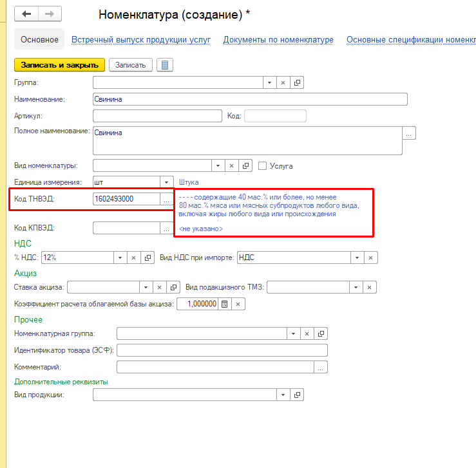Focus Идентификатор товара (ЭСФ) field
The height and width of the screenshot is (468, 476).
222,350
